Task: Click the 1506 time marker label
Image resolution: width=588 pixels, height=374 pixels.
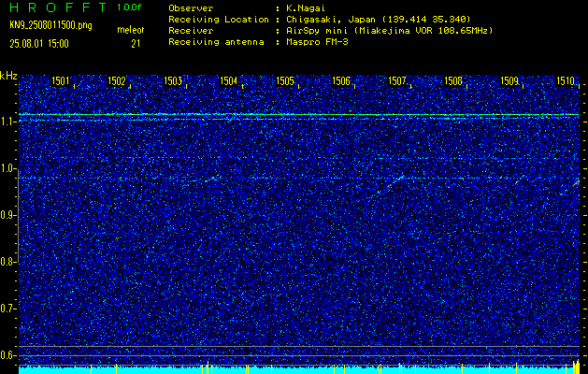Action: (341, 81)
